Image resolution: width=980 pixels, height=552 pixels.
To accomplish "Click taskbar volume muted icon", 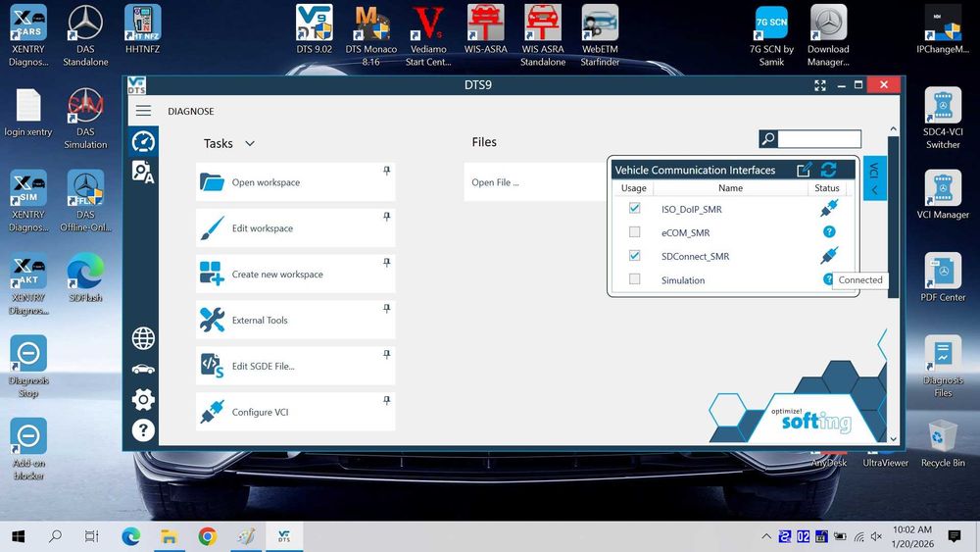I will pyautogui.click(x=876, y=536).
